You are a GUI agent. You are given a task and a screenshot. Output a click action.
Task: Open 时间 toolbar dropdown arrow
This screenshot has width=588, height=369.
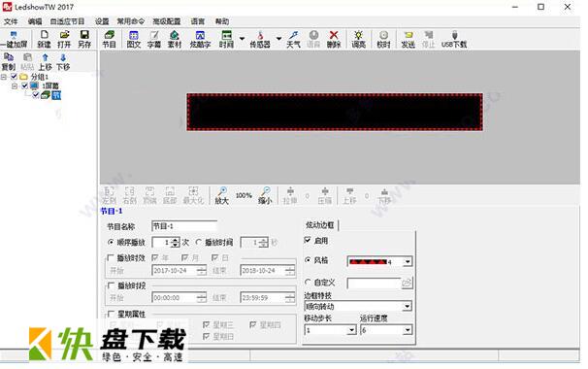coord(242,39)
